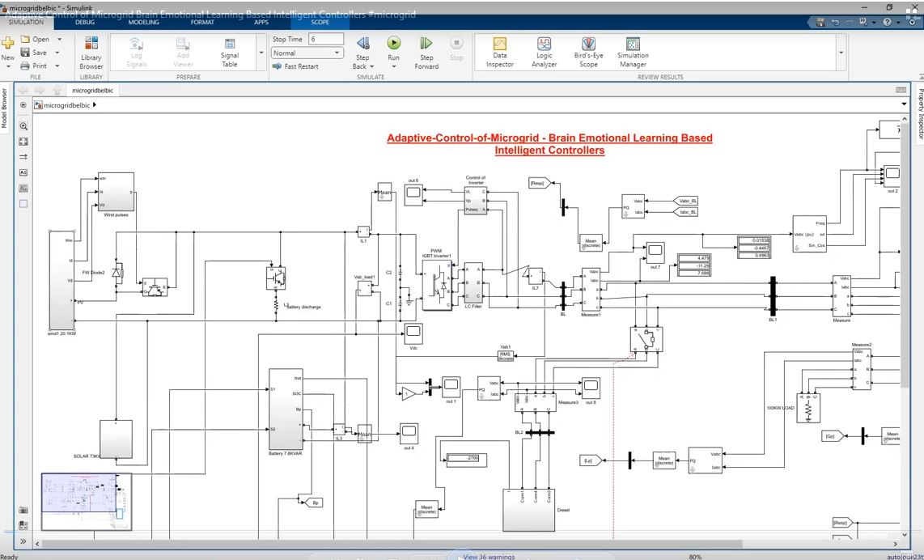Switch to the SIMULATION tab
This screenshot has width=924, height=560.
click(26, 23)
